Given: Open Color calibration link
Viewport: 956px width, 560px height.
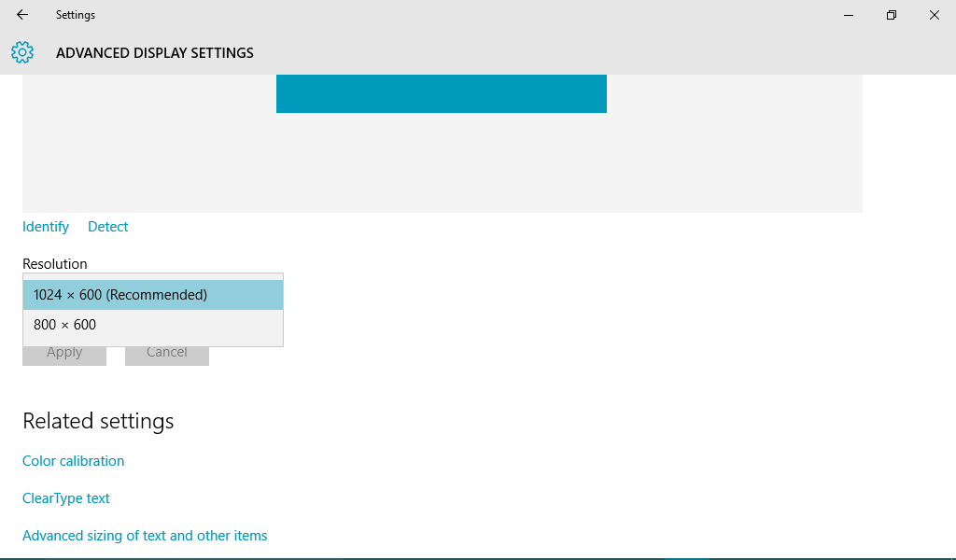Looking at the screenshot, I should (x=73, y=461).
